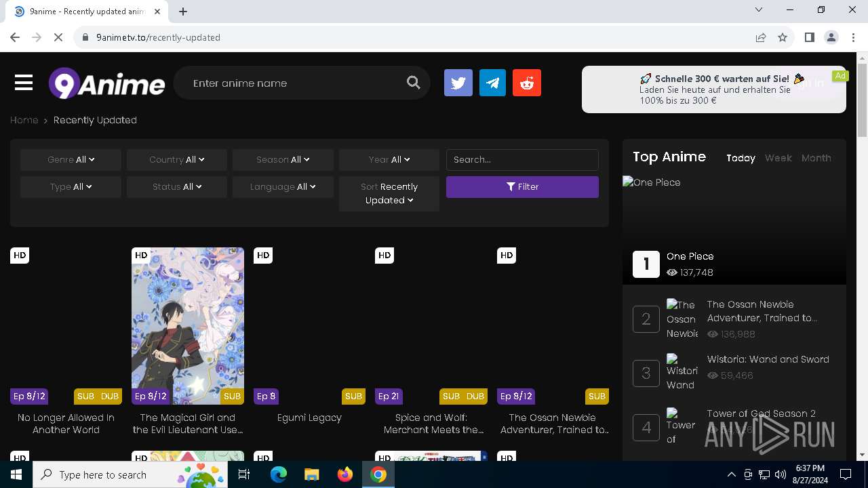Open The Ossan Newbie Adventurer card title

[x=553, y=424]
